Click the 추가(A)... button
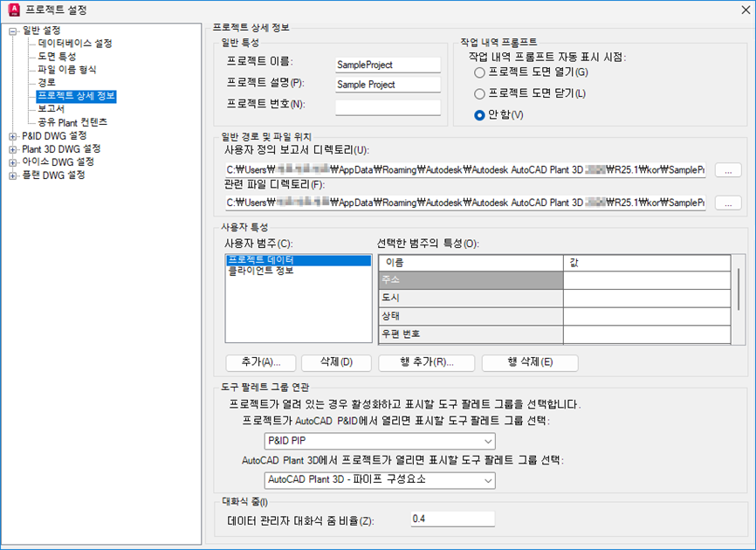Image resolution: width=756 pixels, height=550 pixels. 261,362
